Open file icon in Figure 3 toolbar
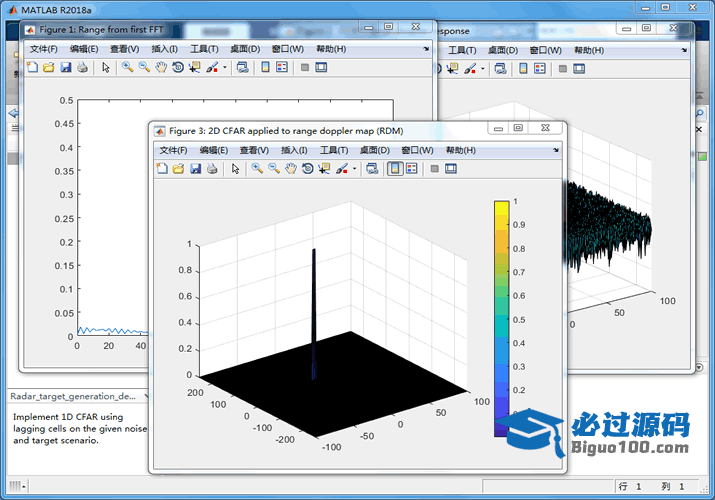Viewport: 715px width, 500px height. (179, 169)
